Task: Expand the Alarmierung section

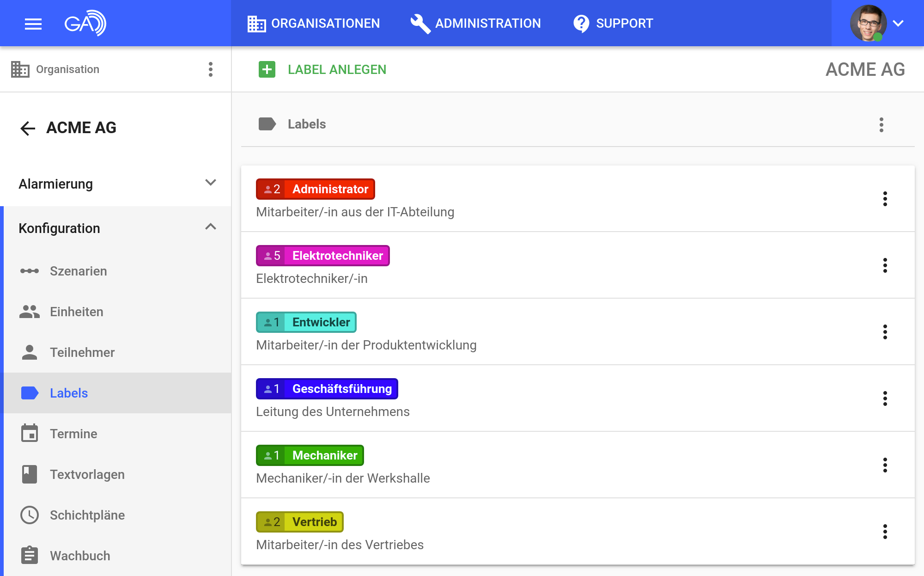Action: pos(210,183)
